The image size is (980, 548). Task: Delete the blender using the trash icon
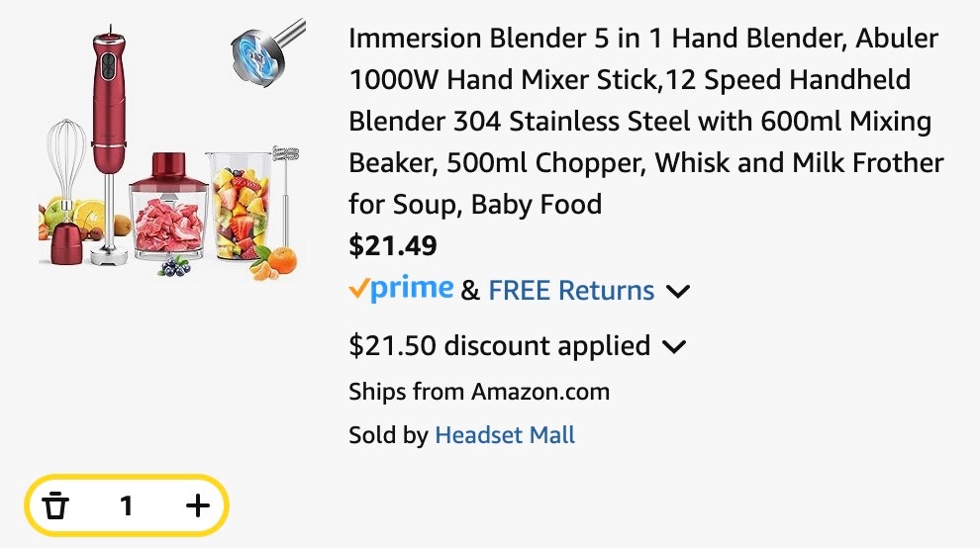tap(57, 506)
